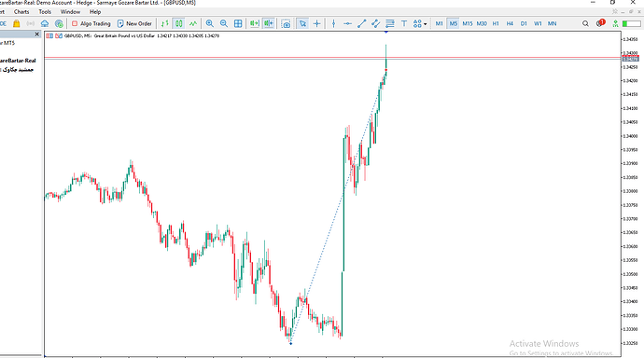The height and width of the screenshot is (358, 644).
Task: Open the Window menu
Action: click(70, 12)
